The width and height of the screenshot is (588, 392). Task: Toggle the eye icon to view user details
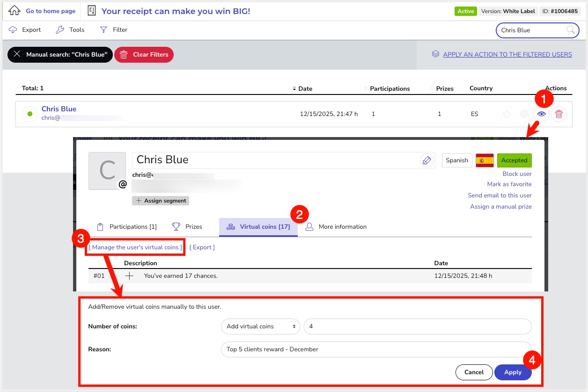pos(541,114)
